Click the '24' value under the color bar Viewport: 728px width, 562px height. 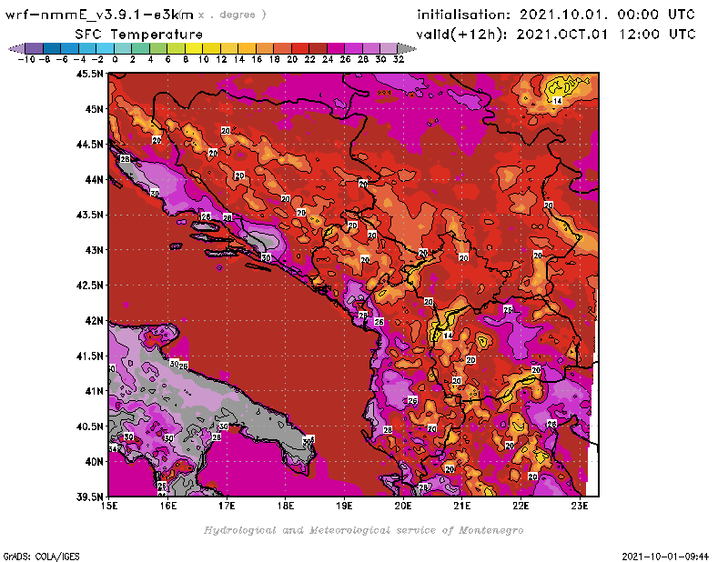click(x=328, y=59)
